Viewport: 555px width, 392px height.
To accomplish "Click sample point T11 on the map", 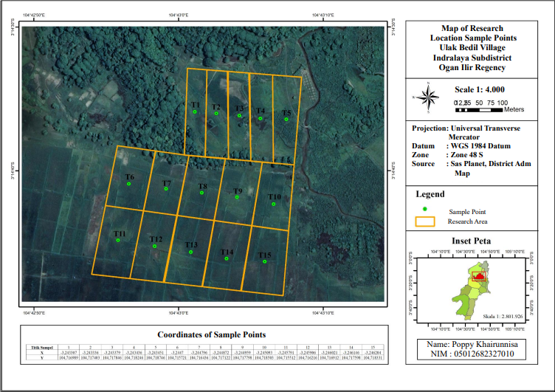I will click(119, 240).
